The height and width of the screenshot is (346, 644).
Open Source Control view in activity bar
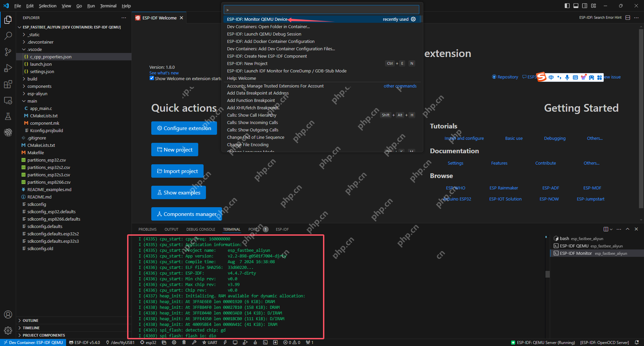click(8, 52)
